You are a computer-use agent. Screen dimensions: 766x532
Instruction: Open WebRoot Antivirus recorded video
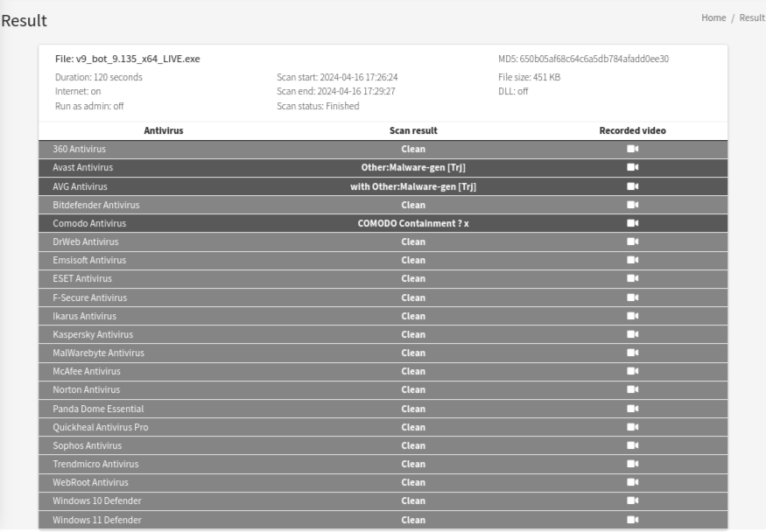(633, 482)
